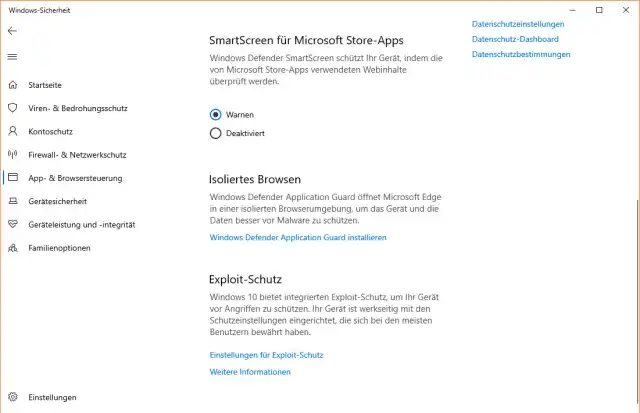Image resolution: width=640 pixels, height=413 pixels.
Task: Click the back arrow icon
Action: point(12,31)
